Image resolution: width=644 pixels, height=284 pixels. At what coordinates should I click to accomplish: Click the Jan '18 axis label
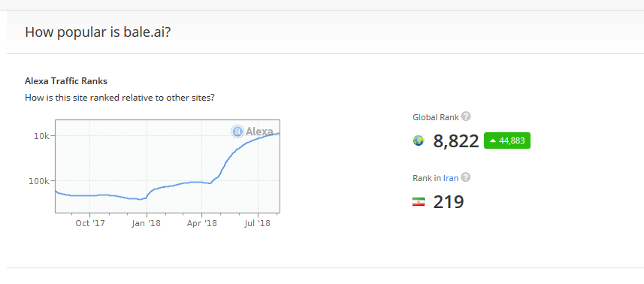(147, 224)
